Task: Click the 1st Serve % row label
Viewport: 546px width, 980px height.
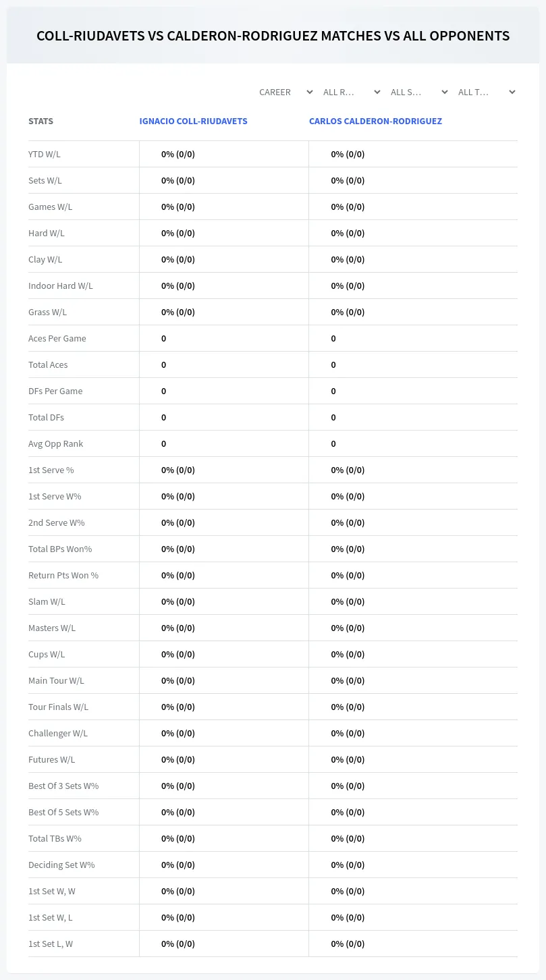Action: coord(51,470)
